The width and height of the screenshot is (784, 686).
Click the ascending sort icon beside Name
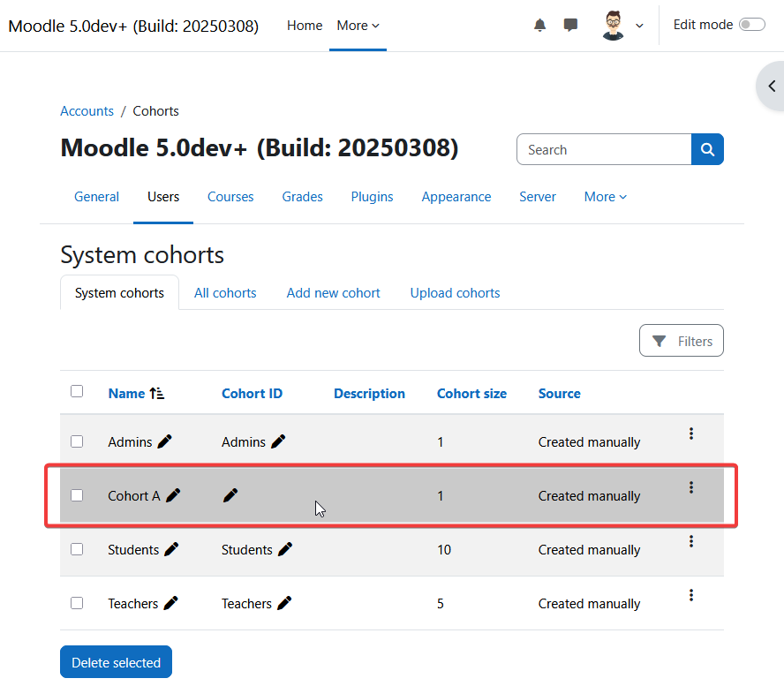point(157,394)
